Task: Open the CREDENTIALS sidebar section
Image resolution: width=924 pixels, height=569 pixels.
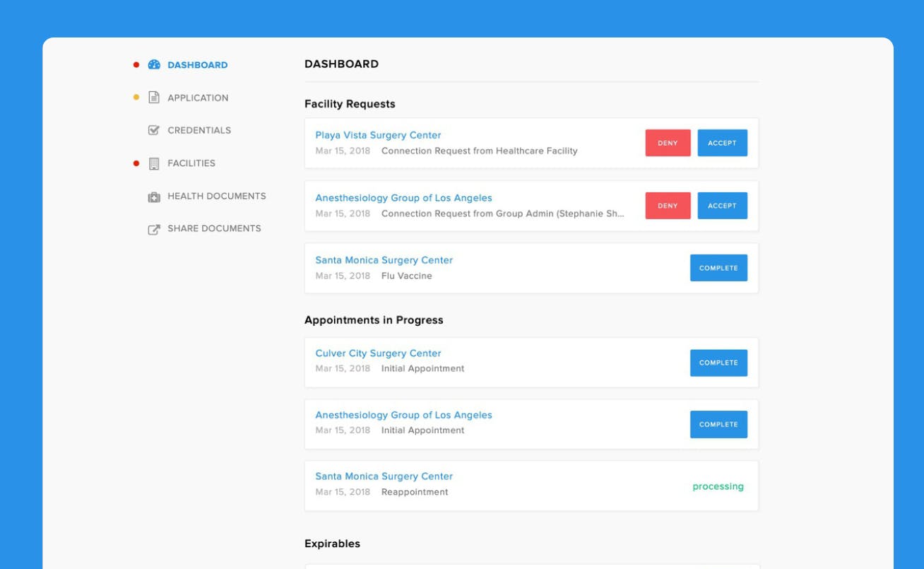Action: pos(199,130)
